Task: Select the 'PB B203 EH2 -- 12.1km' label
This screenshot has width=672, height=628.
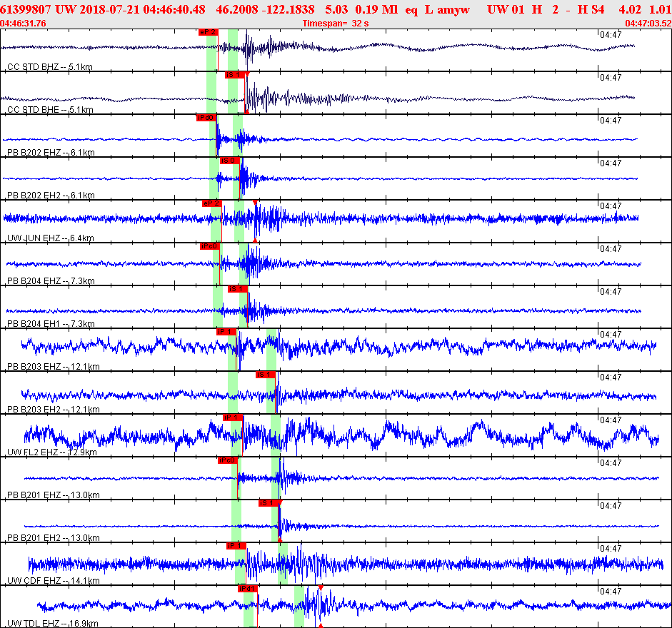Action: point(54,410)
